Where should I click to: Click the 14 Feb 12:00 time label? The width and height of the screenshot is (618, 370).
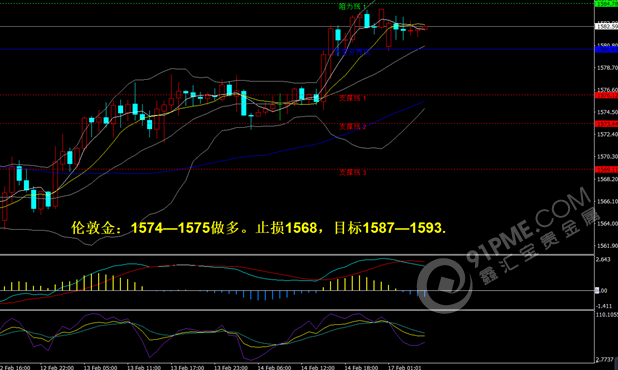click(x=318, y=368)
